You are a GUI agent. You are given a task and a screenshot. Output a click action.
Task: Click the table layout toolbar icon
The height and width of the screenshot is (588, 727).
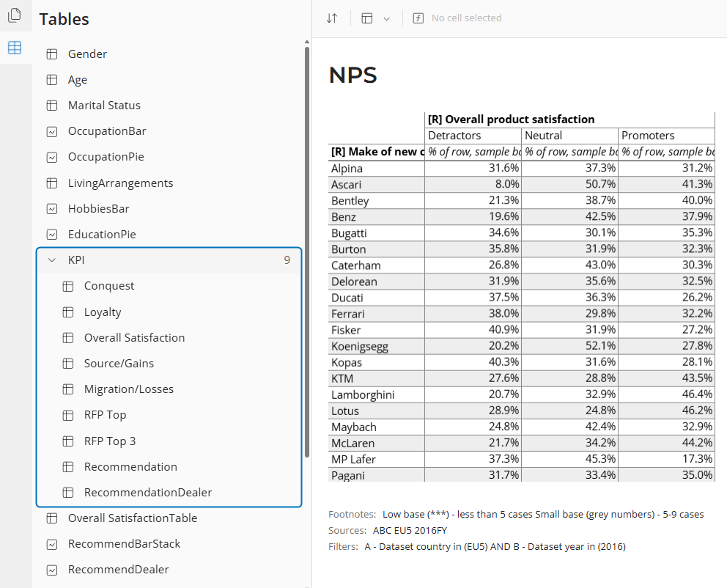click(368, 18)
